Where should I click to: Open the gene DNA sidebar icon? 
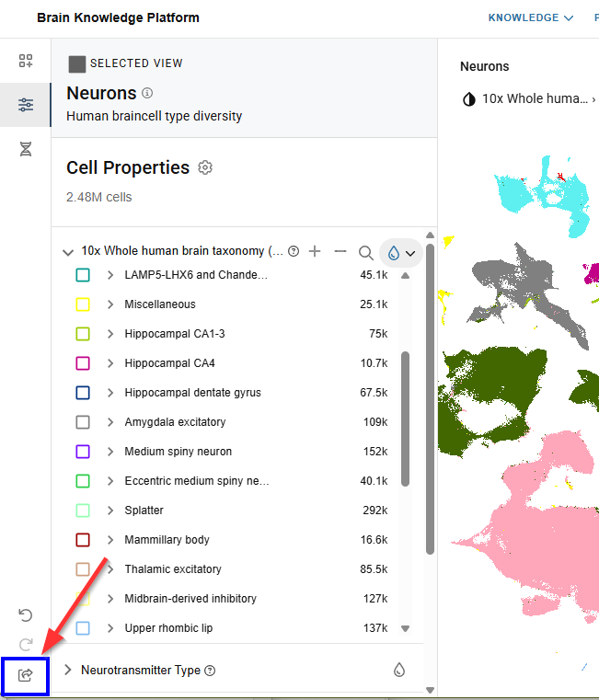coord(26,149)
